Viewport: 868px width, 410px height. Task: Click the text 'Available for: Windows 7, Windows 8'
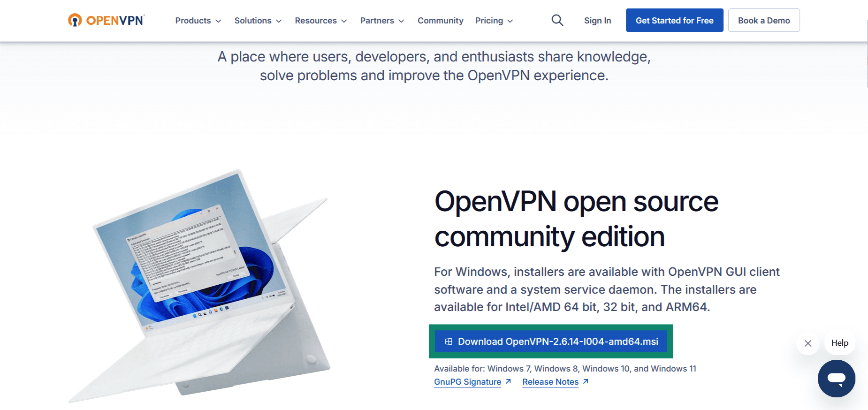coord(505,369)
